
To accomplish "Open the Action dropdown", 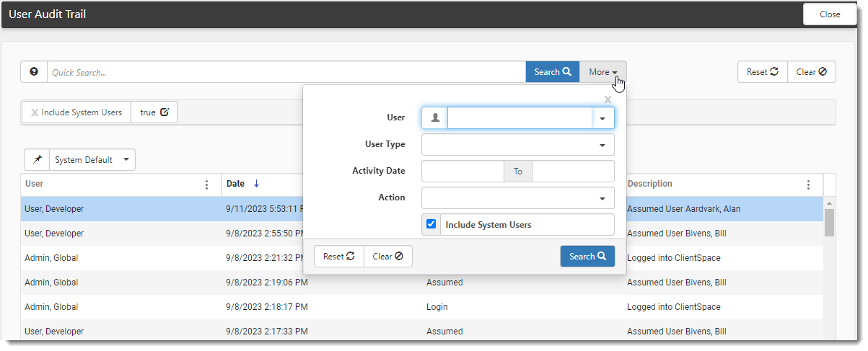I will (517, 197).
